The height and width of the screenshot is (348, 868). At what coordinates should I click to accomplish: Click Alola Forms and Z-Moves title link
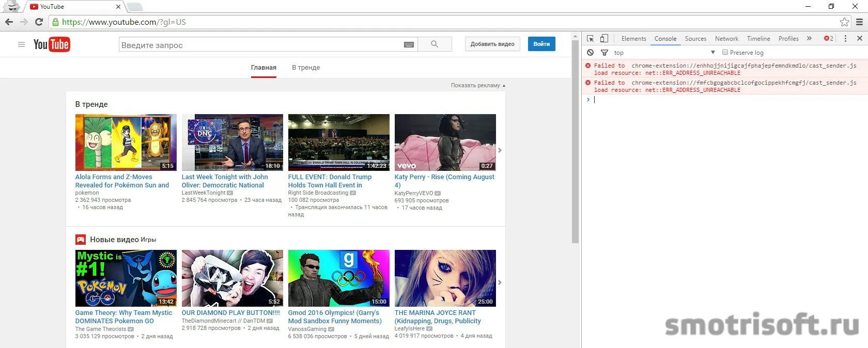tap(122, 181)
